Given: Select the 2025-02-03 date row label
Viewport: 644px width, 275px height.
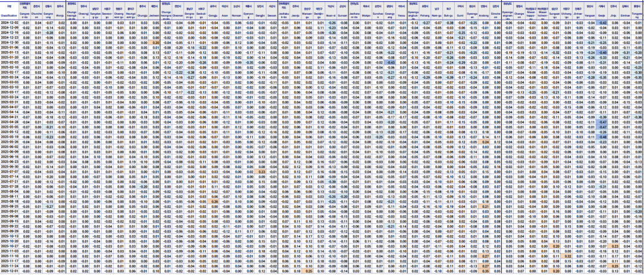Looking at the screenshot, I should (9, 62).
